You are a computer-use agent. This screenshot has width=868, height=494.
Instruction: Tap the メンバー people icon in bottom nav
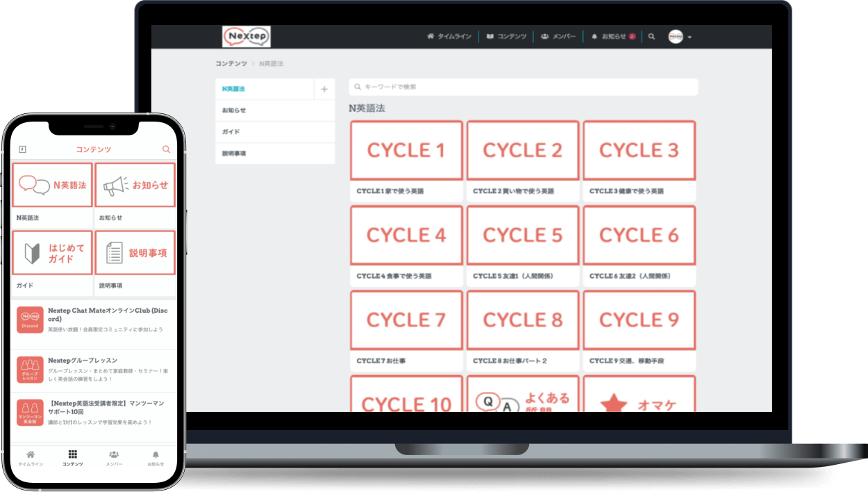click(x=113, y=455)
